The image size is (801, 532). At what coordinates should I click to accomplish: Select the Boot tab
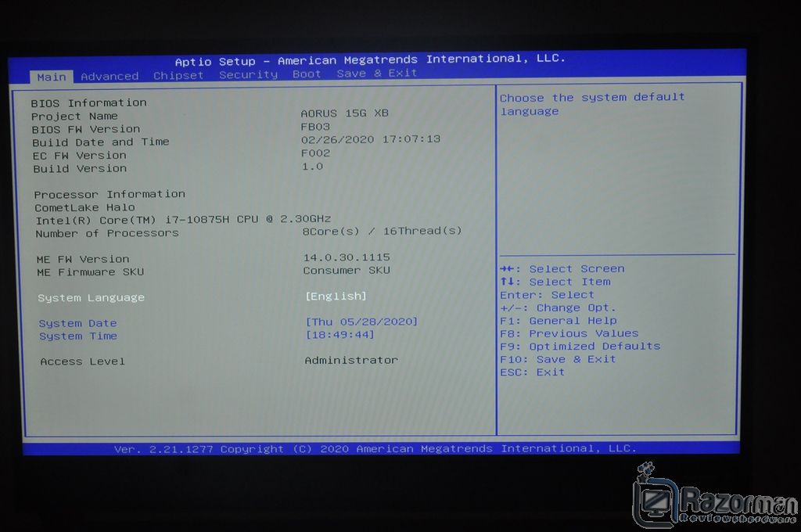[307, 74]
